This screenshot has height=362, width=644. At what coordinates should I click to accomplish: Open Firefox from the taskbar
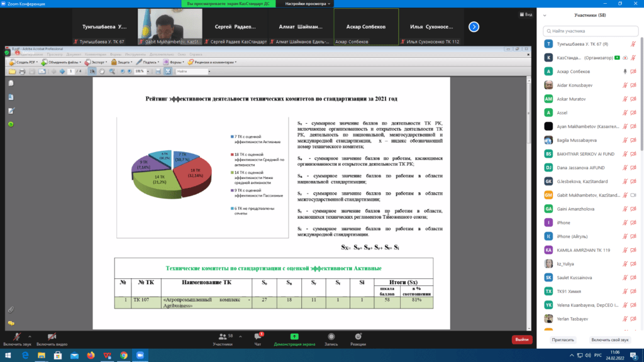click(x=91, y=356)
